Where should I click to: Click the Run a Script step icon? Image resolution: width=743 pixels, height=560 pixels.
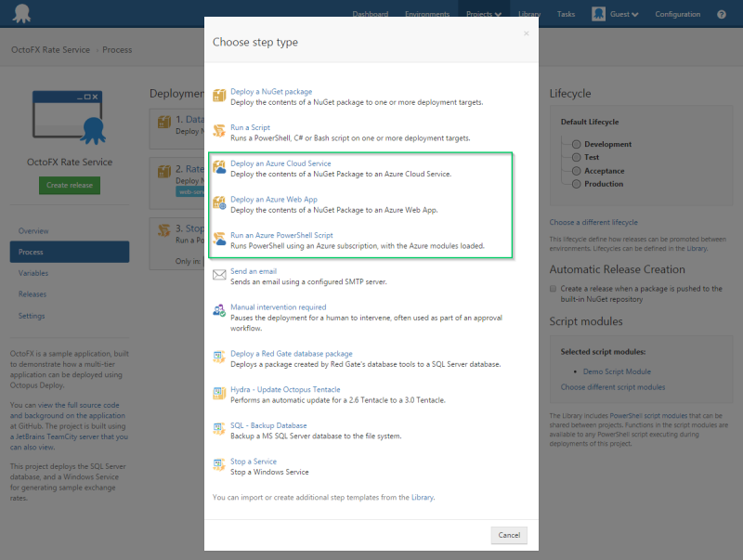(x=219, y=128)
